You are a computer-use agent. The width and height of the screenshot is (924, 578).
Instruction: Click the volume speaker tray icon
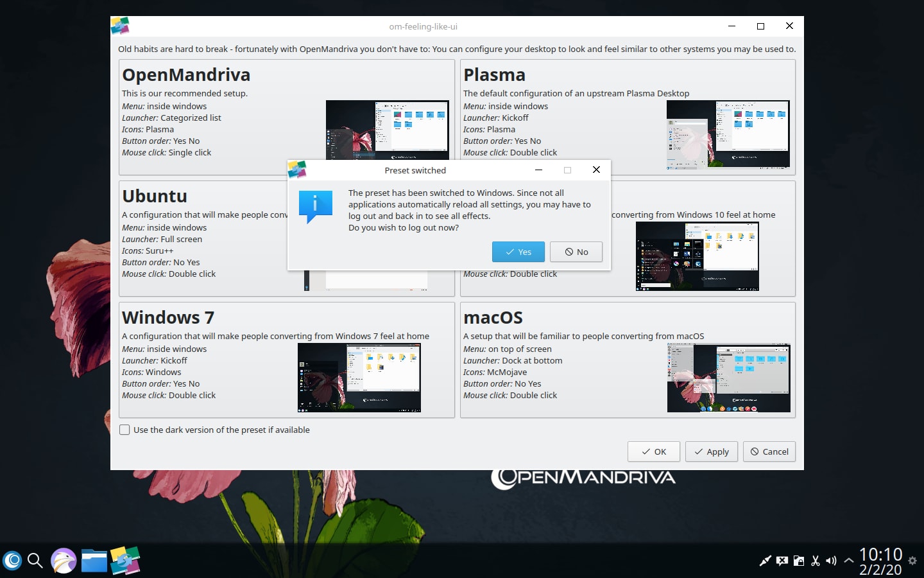click(x=832, y=561)
